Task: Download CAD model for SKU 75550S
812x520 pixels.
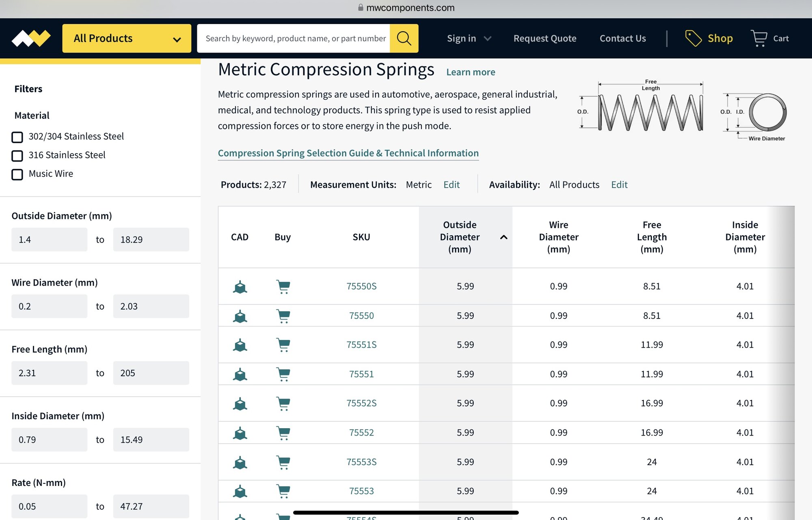Action: (x=240, y=286)
